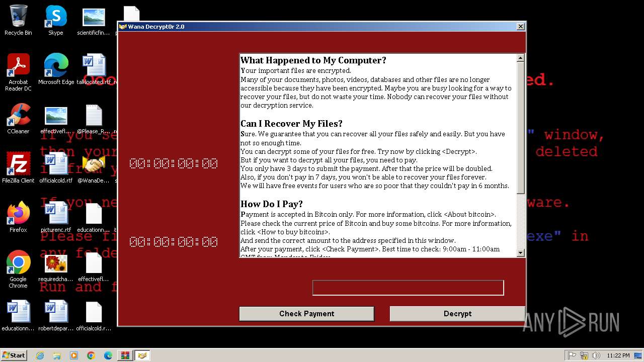Image resolution: width=644 pixels, height=362 pixels.
Task: Click the Decrypt button
Action: 457,314
